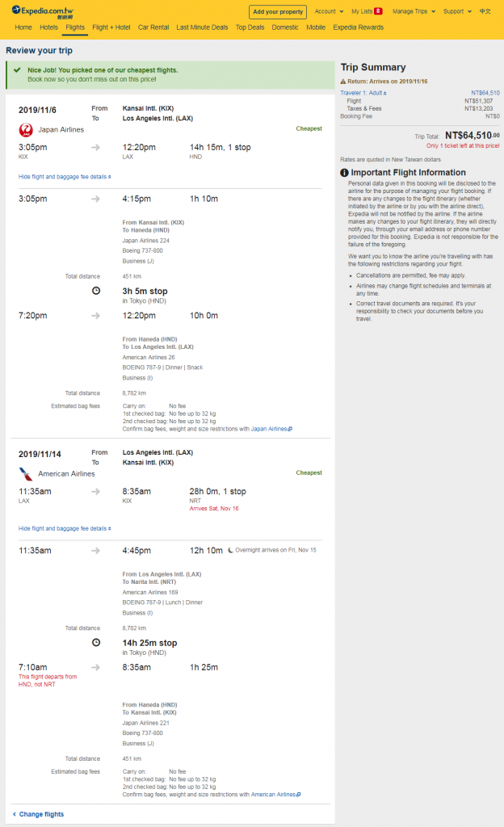Click the Add your property button
The width and height of the screenshot is (504, 827).
278,11
